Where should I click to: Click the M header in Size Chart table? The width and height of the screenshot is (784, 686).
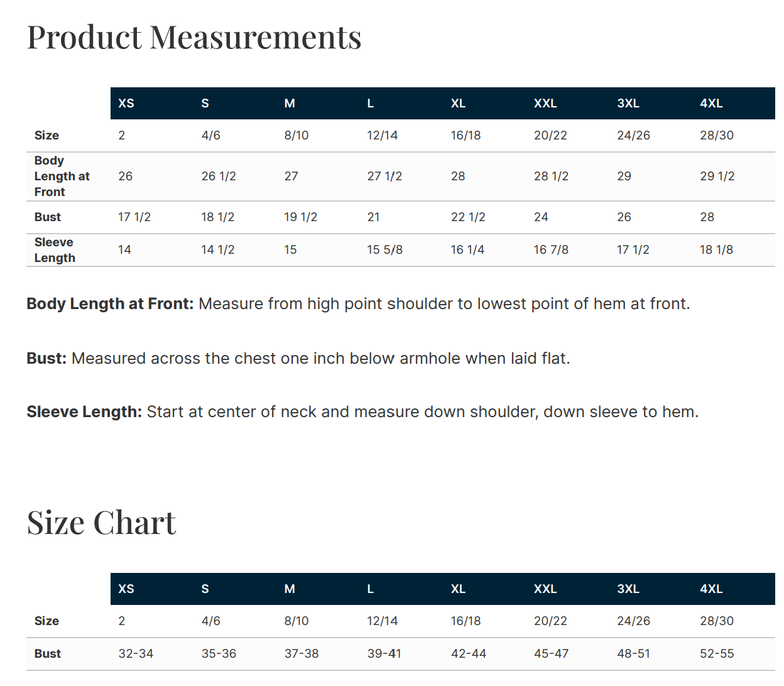[x=290, y=589]
